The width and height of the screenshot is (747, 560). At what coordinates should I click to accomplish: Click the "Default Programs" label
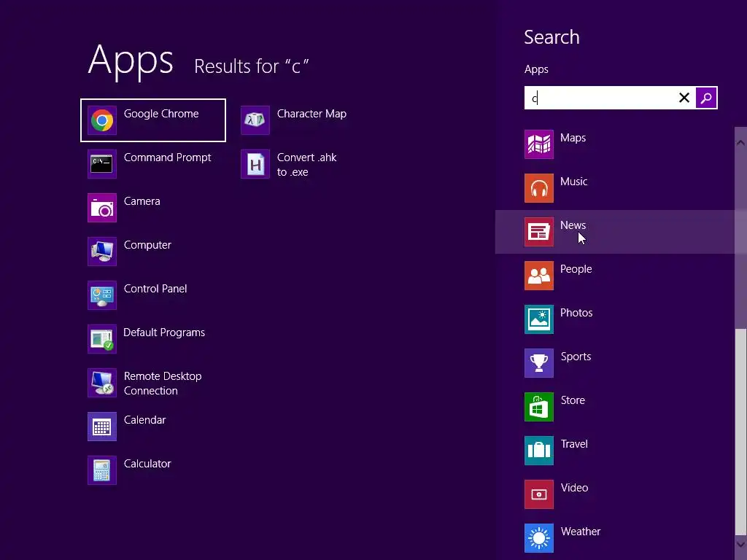(164, 332)
